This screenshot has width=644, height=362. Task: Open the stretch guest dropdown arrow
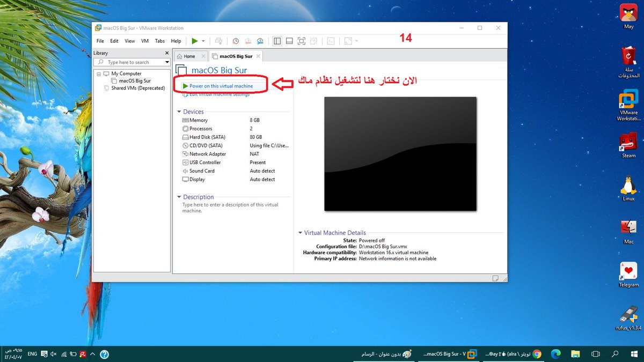pyautogui.click(x=357, y=41)
